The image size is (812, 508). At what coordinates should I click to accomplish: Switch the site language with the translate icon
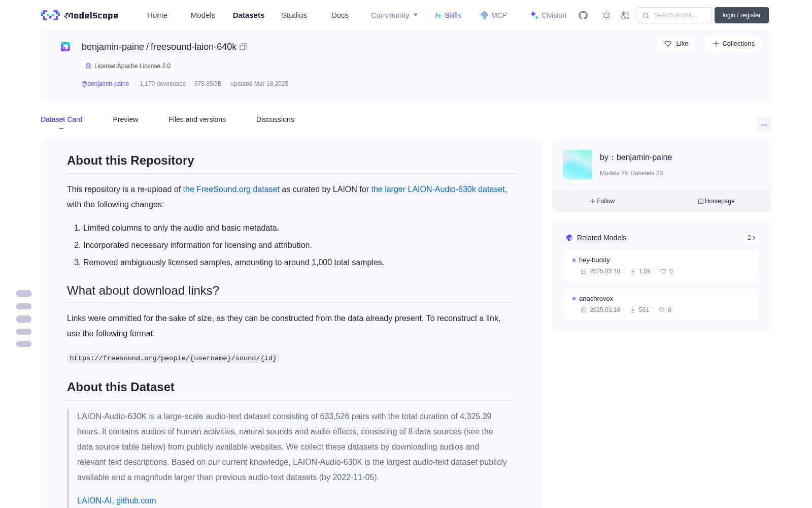tap(625, 15)
